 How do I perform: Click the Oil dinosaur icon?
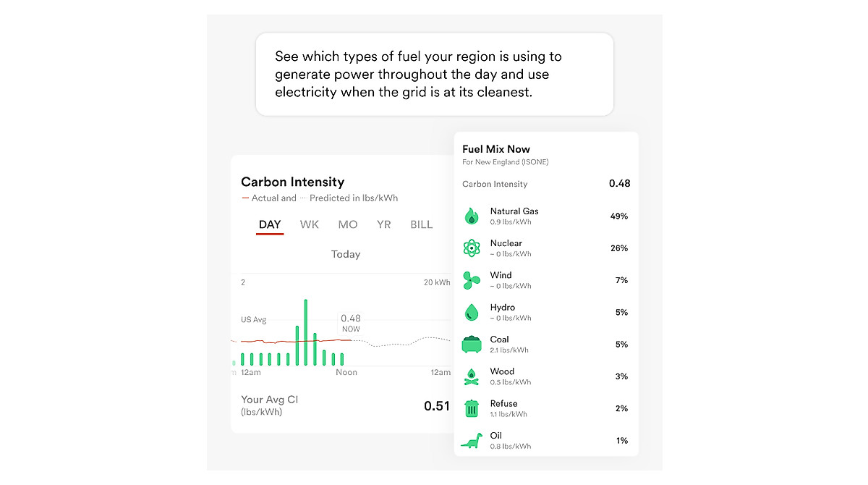pos(472,439)
